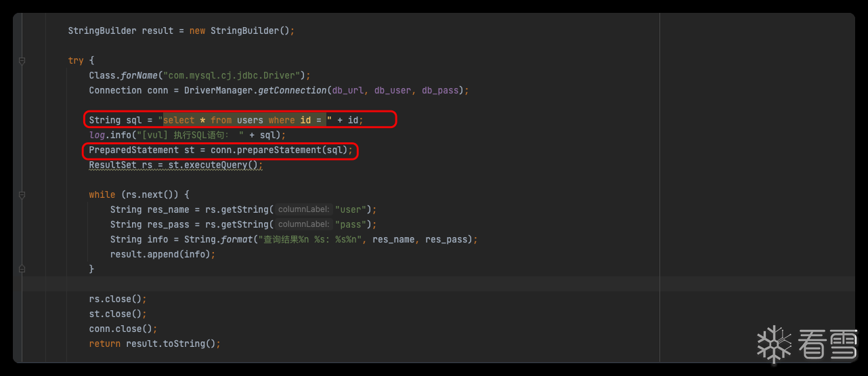Click the executeQuery method with warning underline
Screen dimensions: 868x376
tap(215, 165)
